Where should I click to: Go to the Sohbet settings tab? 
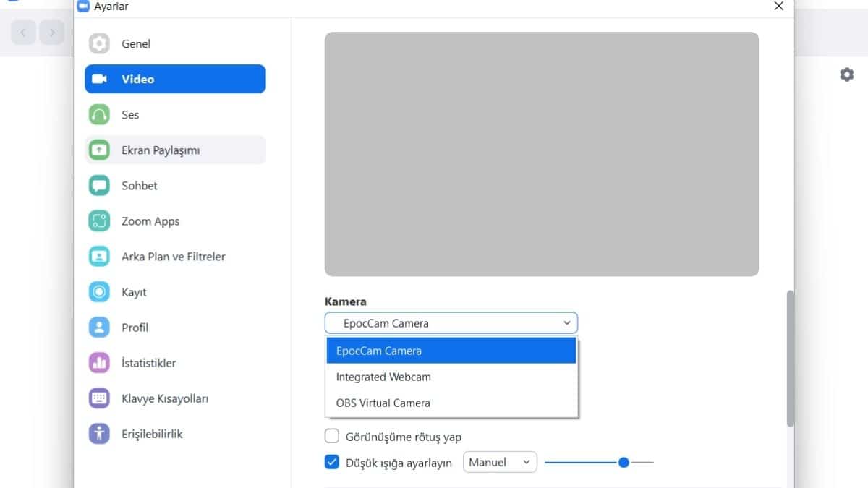pyautogui.click(x=175, y=185)
